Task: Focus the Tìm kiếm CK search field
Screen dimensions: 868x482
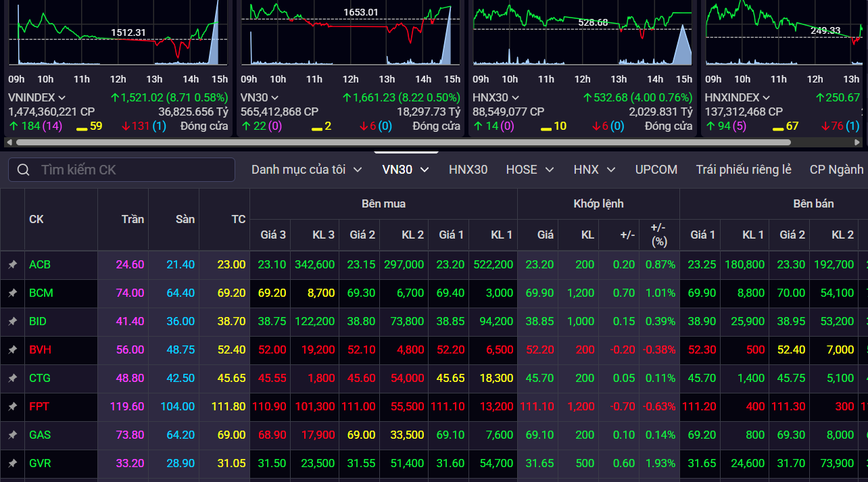Action: 122,170
